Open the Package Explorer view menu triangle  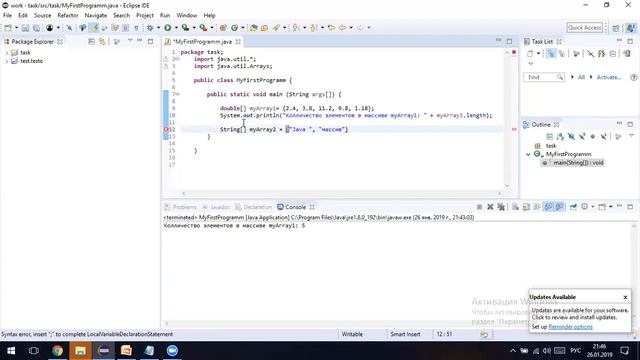tap(130, 41)
